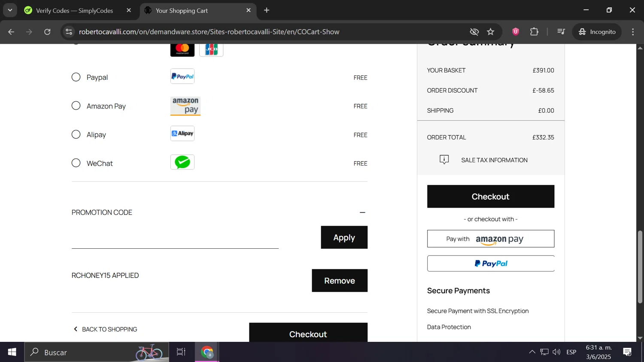Click the scroll-up arrow of the scrollbar
Image resolution: width=644 pixels, height=362 pixels.
(640, 48)
